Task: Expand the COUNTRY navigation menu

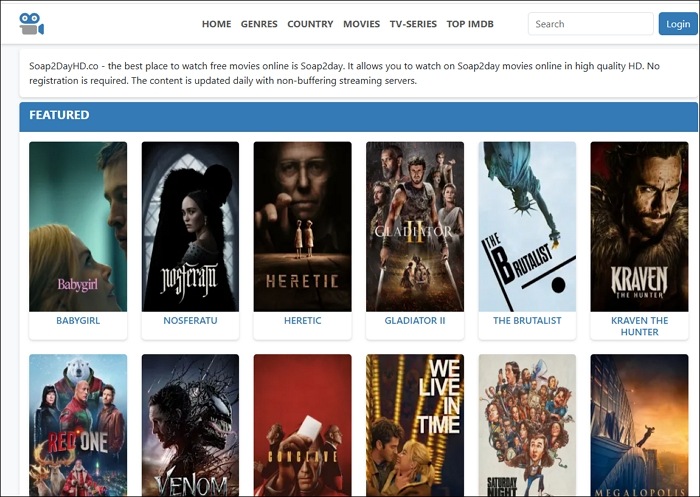Action: [310, 24]
